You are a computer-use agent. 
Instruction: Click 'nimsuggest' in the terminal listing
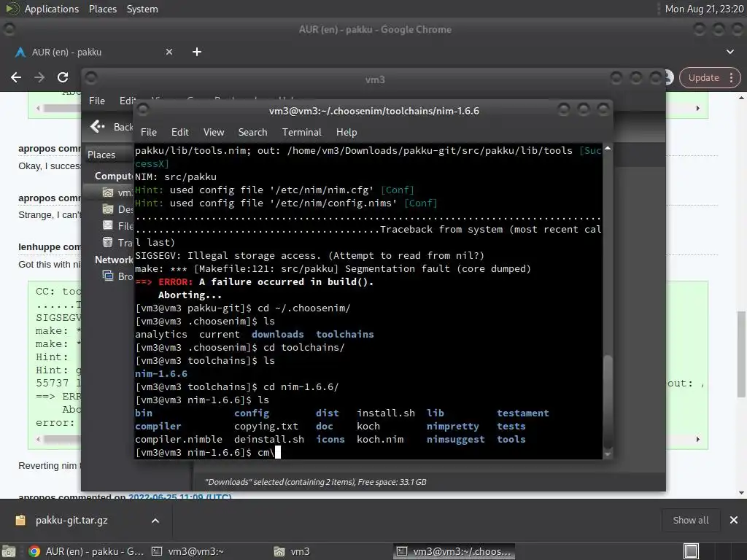coord(455,439)
